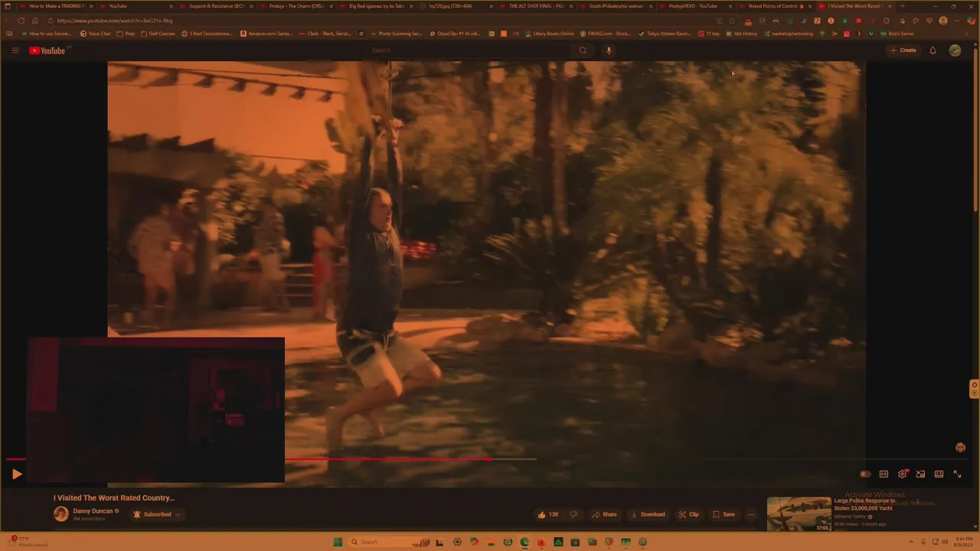The height and width of the screenshot is (551, 980).
Task: Go to browser home page
Action: (34, 21)
